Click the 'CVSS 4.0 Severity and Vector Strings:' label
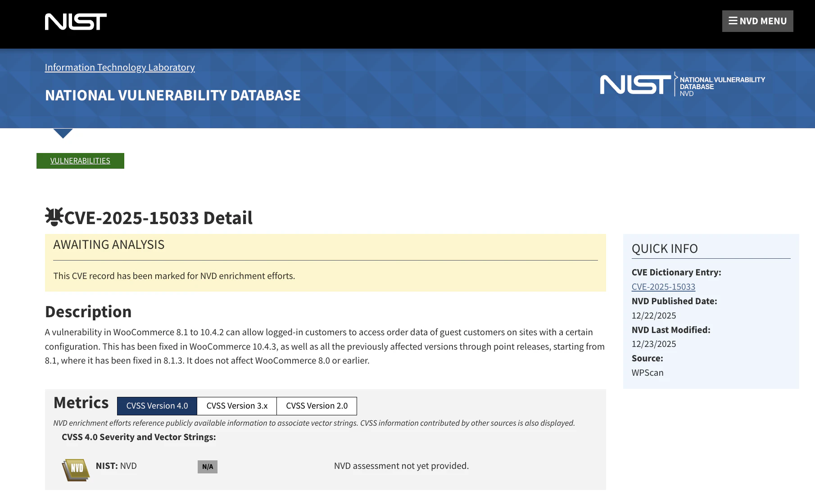Screen dimensions: 815x504 pyautogui.click(x=139, y=437)
